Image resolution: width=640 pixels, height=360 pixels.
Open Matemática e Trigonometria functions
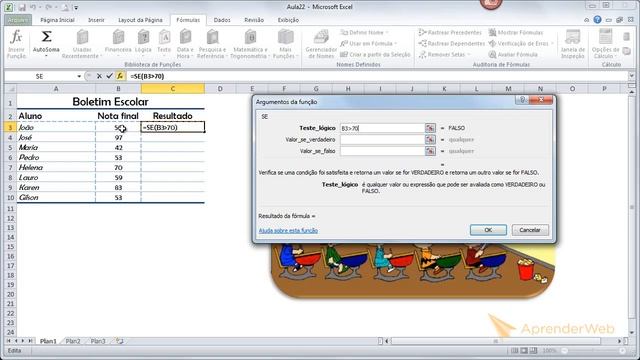tap(250, 44)
